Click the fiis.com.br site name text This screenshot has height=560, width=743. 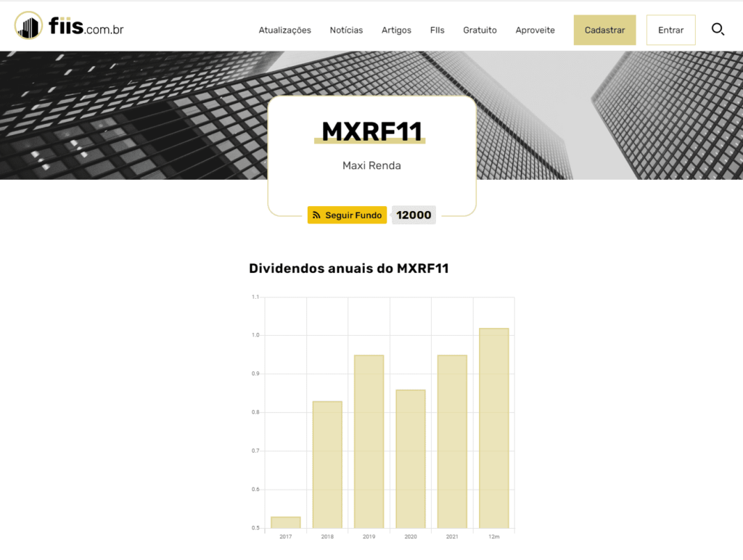[86, 27]
